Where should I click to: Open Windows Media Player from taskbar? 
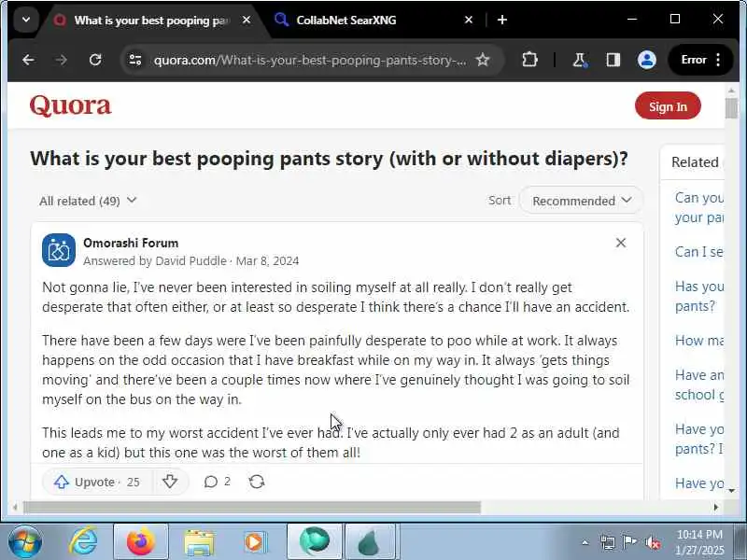pyautogui.click(x=256, y=542)
